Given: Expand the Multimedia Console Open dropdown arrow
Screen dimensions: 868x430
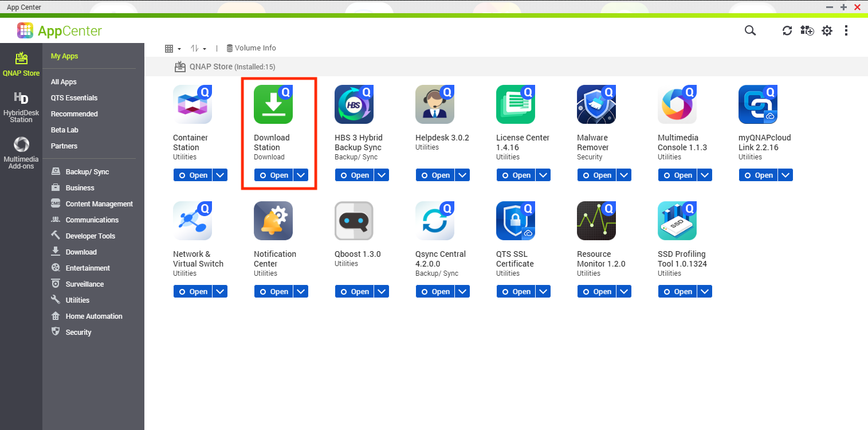Looking at the screenshot, I should (705, 175).
